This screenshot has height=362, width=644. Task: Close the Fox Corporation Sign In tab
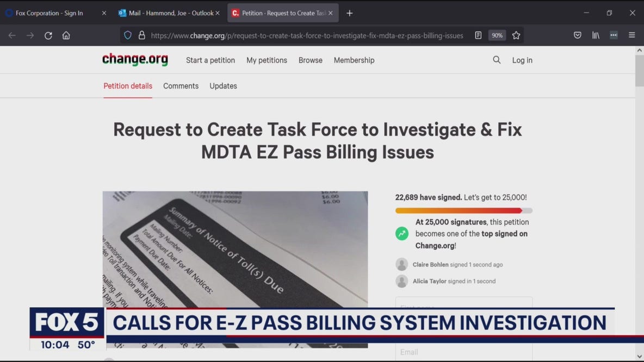104,13
